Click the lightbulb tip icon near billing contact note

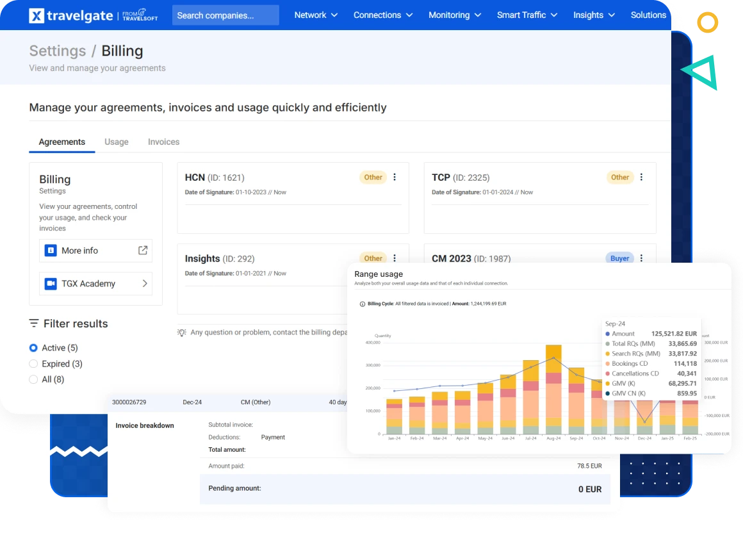pos(182,333)
